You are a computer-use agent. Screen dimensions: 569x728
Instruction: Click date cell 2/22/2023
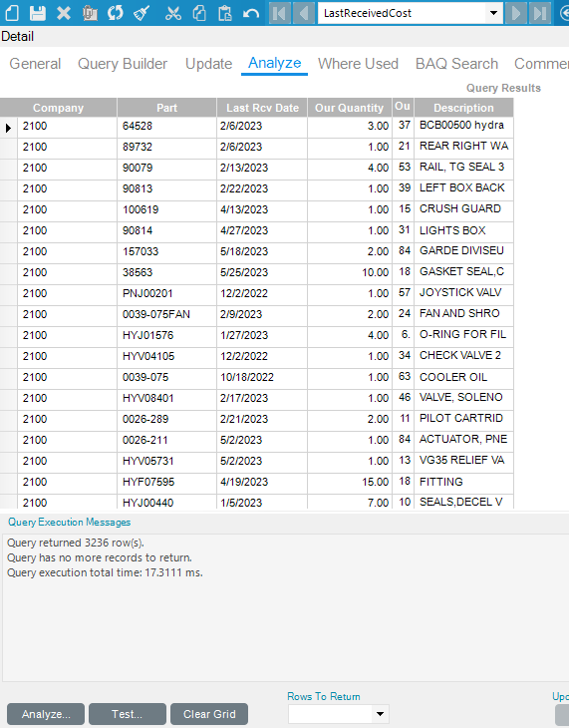262,188
